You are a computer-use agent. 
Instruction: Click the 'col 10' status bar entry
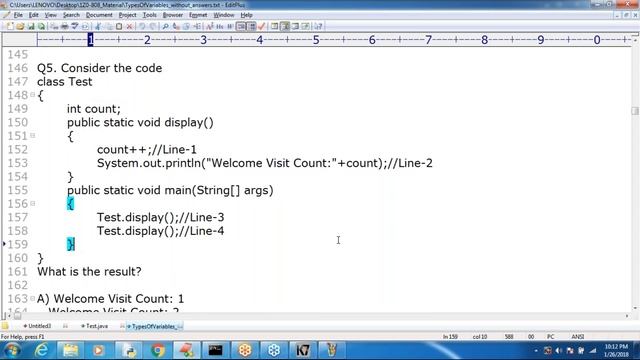click(x=480, y=337)
